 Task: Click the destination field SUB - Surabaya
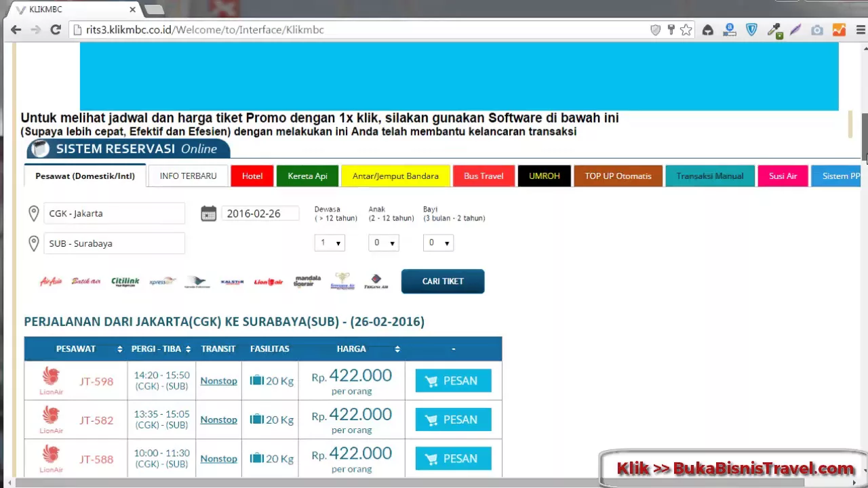point(114,243)
